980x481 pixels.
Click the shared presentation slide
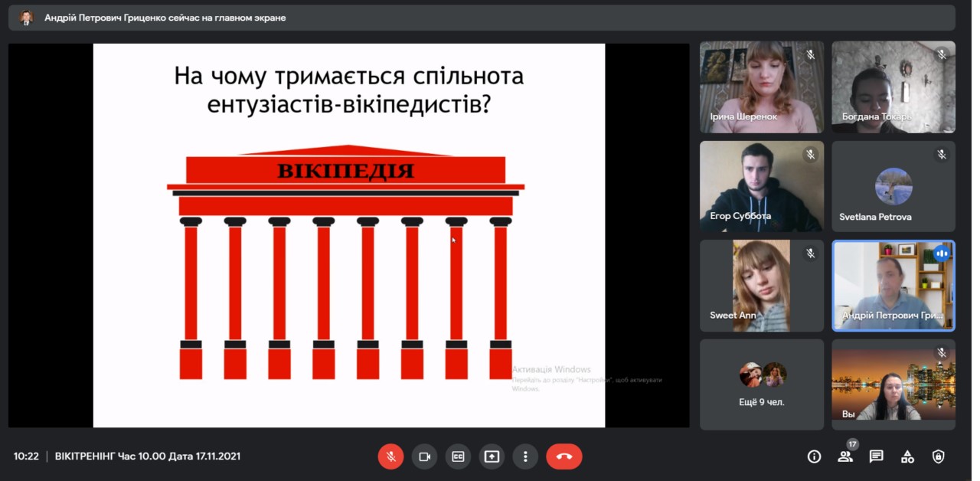[349, 235]
